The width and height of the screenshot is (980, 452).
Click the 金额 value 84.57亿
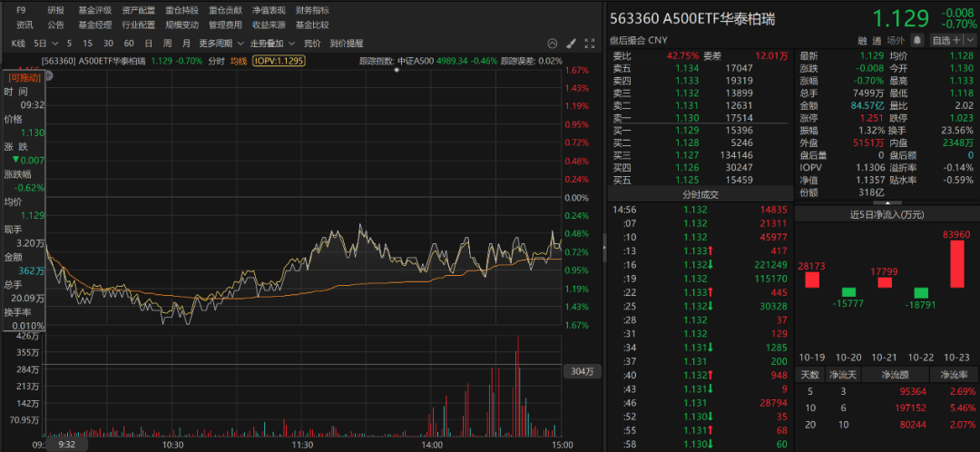(867, 105)
